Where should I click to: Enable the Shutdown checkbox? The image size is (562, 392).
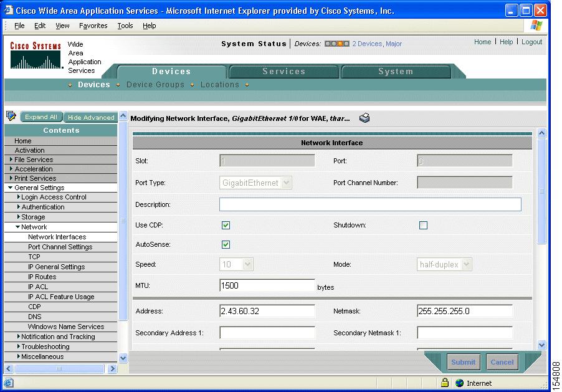pyautogui.click(x=423, y=225)
